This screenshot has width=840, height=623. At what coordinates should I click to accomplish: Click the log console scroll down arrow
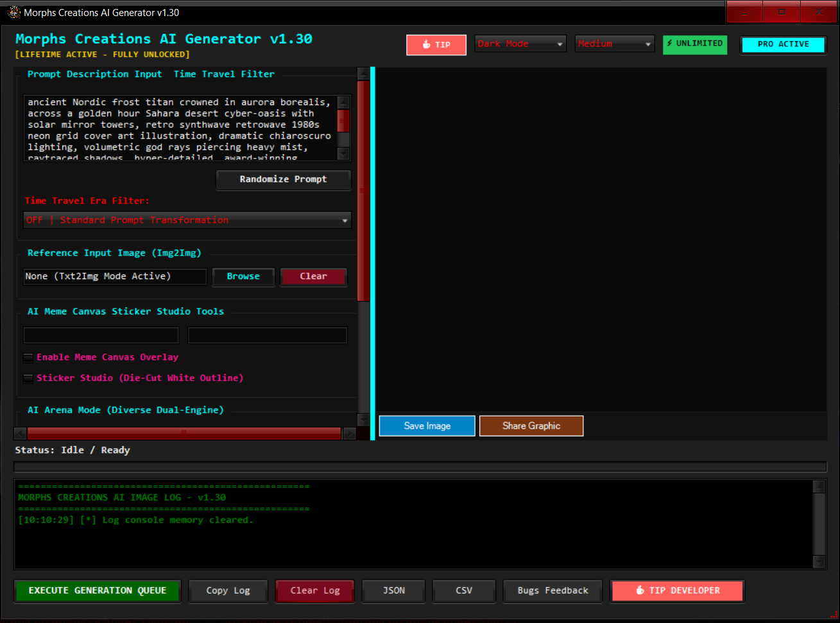(819, 562)
